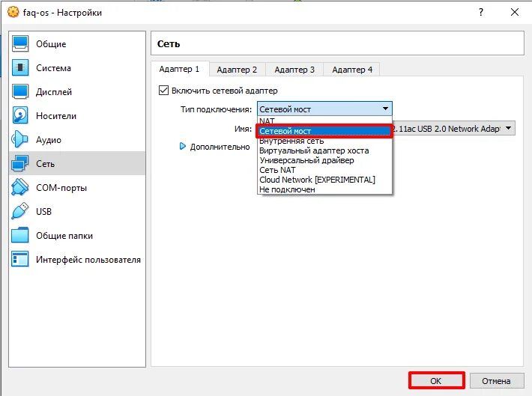Open the COM-порты connector icon

click(20, 187)
